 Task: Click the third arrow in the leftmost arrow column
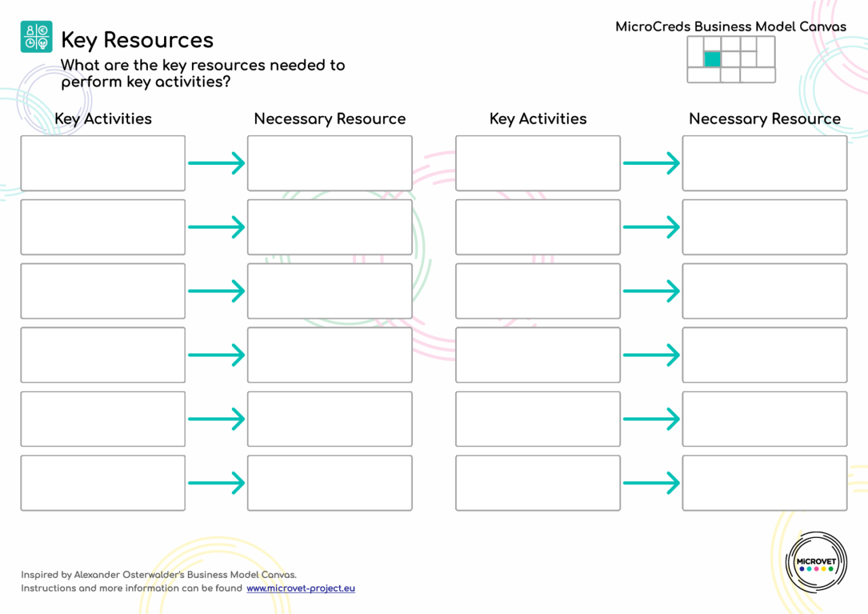click(x=216, y=291)
